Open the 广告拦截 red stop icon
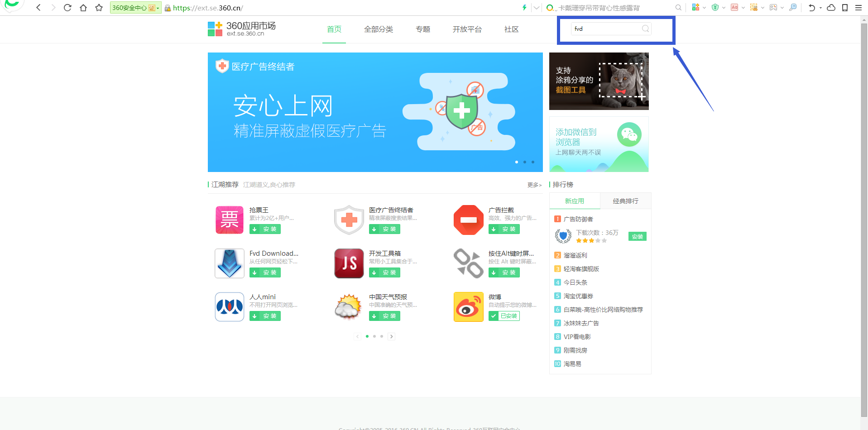This screenshot has height=430, width=868. (469, 220)
